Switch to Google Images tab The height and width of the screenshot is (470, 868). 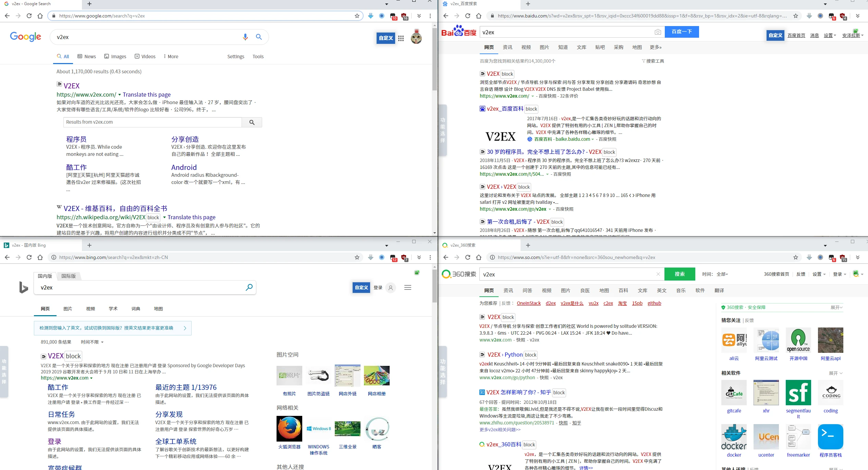(115, 57)
